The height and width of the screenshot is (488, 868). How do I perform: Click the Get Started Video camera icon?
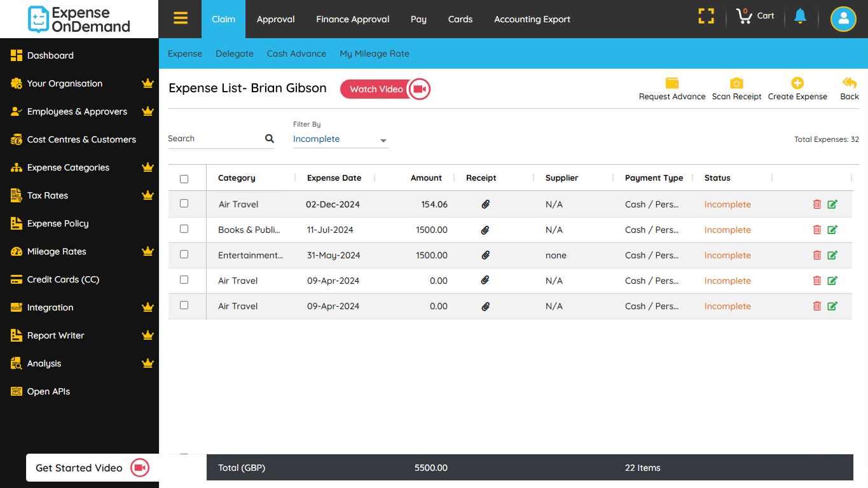tap(140, 468)
